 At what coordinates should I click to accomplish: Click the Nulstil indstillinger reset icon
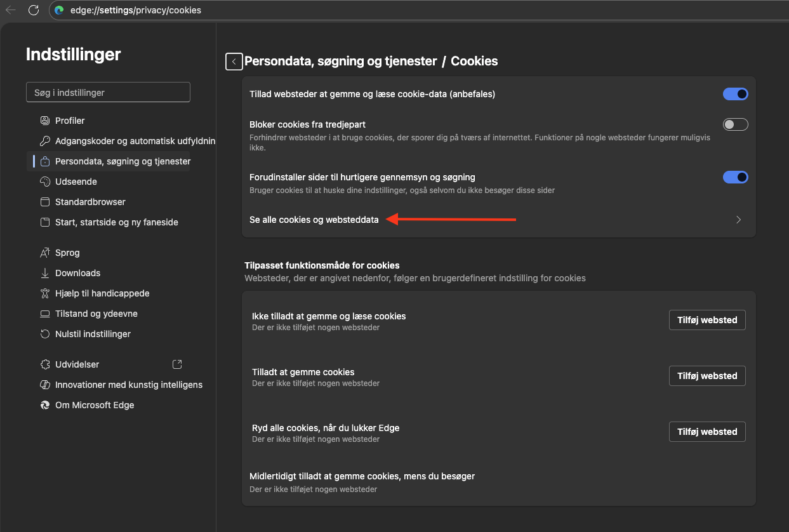(x=45, y=334)
